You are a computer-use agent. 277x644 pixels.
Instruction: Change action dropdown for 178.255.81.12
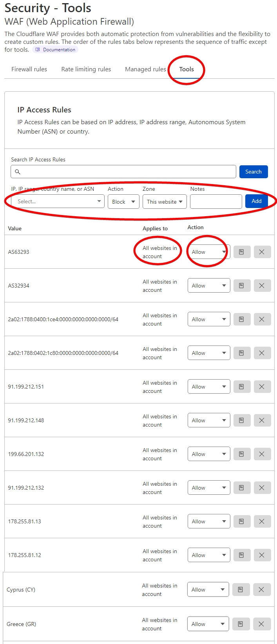[x=209, y=555]
